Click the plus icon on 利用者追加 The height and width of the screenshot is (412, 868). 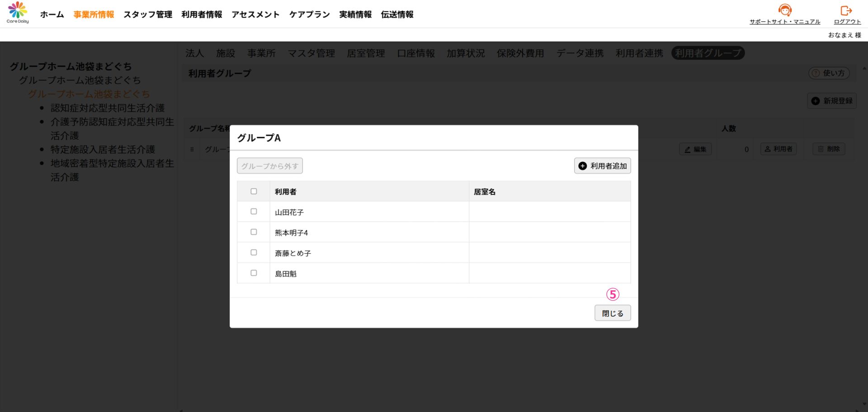pos(583,166)
